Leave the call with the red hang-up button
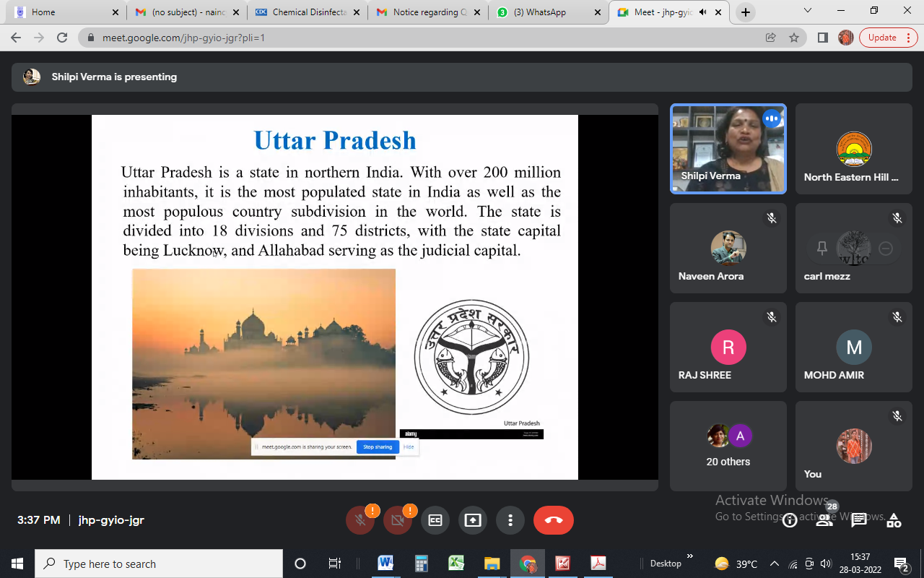Screen dimensions: 924x578 pyautogui.click(x=554, y=520)
